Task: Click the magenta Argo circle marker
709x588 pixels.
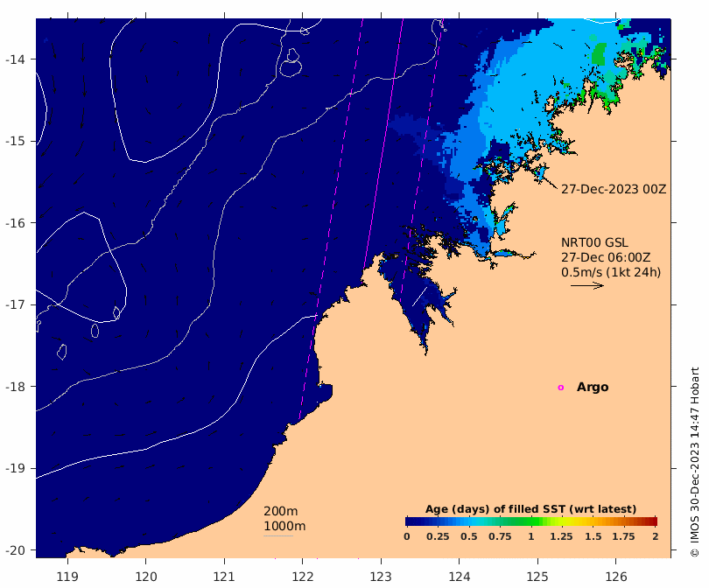Action: [561, 388]
